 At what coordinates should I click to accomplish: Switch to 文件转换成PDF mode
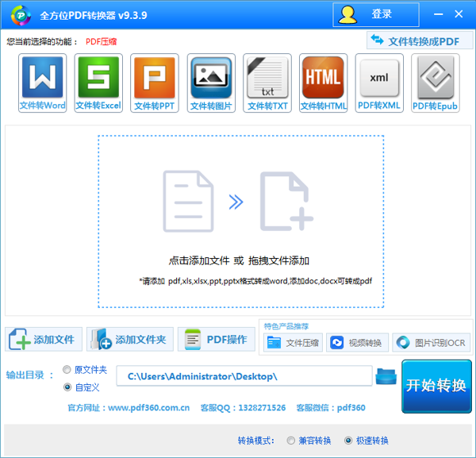tap(418, 41)
